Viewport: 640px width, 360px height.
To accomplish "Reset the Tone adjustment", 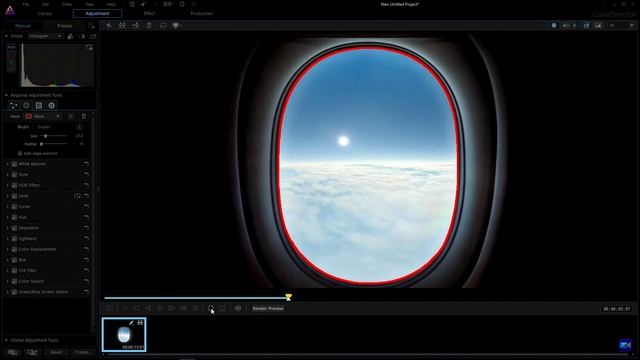I will tap(86, 174).
